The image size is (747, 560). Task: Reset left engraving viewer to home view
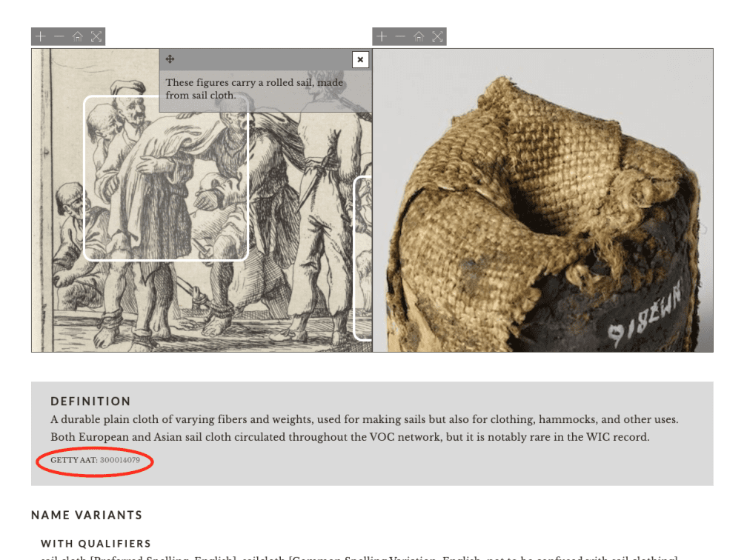[x=78, y=37]
